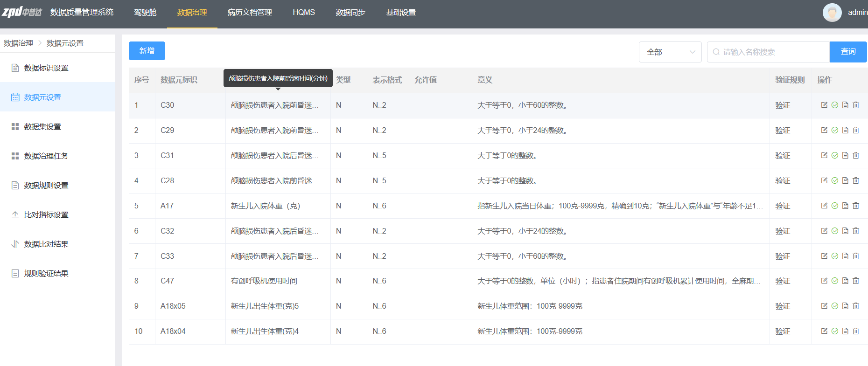The image size is (868, 366).
Task: Edit the A18x04 data element
Action: pos(824,331)
